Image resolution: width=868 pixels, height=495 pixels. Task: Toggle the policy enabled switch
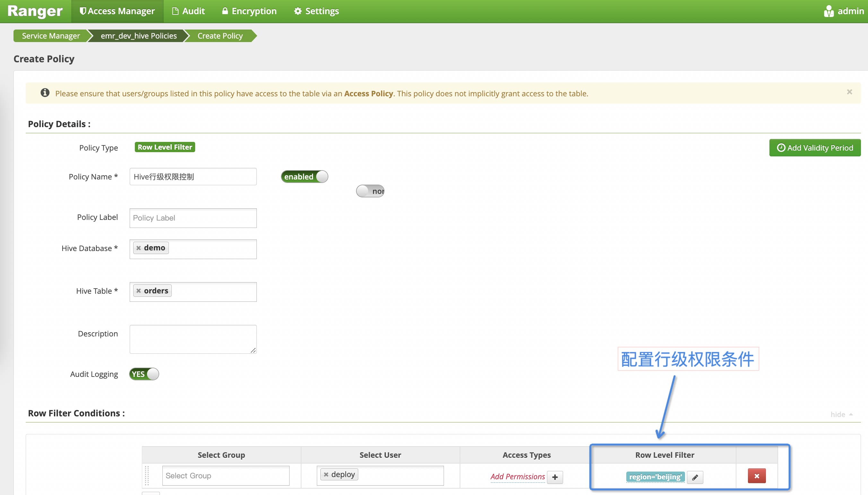tap(304, 177)
